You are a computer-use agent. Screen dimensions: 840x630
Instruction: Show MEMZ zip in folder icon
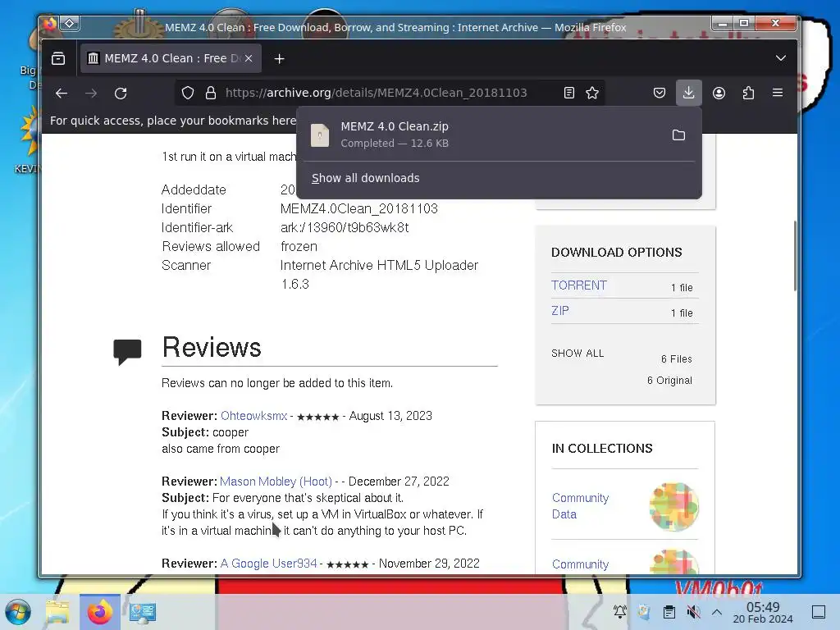click(678, 135)
